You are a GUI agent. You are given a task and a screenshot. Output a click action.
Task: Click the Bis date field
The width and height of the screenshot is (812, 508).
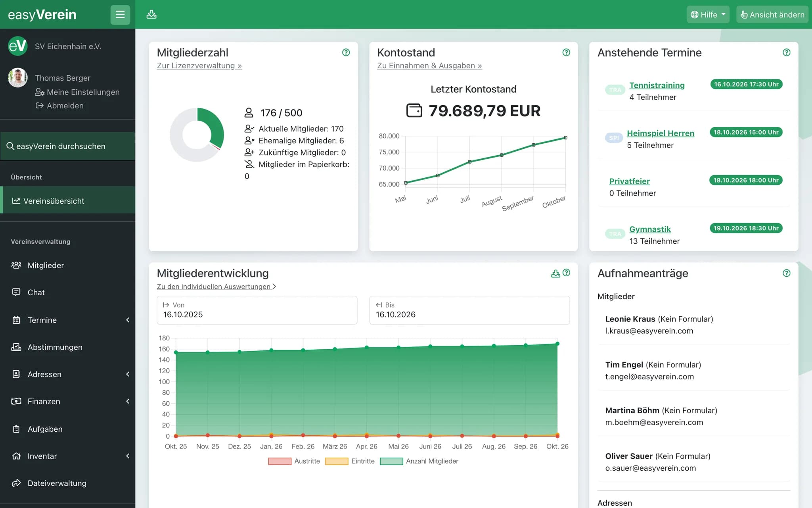(469, 310)
